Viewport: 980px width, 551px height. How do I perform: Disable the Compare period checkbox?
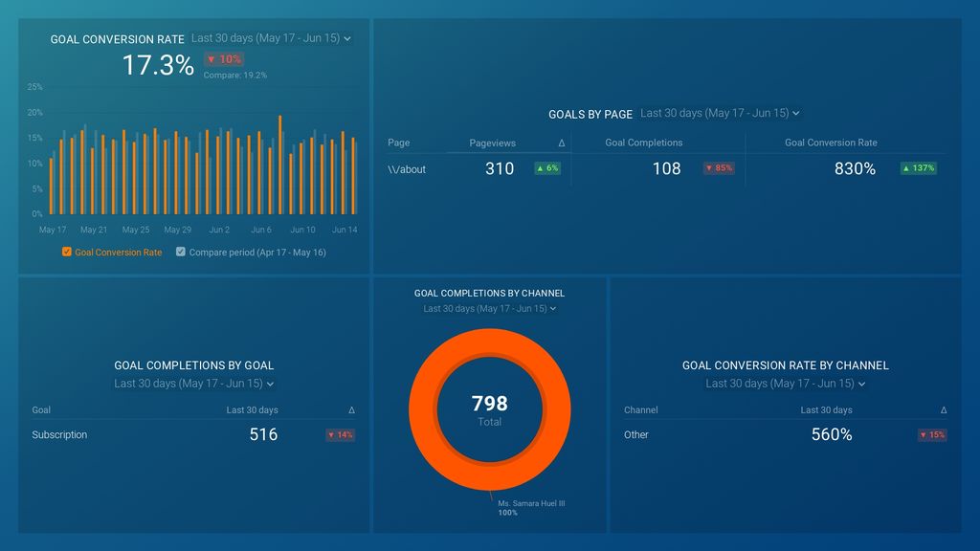[x=181, y=252]
